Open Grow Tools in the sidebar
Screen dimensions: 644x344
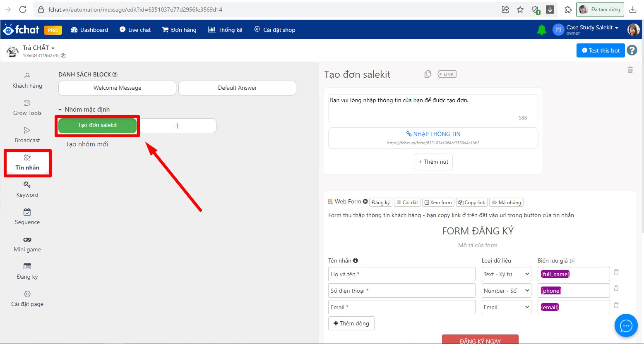point(27,108)
